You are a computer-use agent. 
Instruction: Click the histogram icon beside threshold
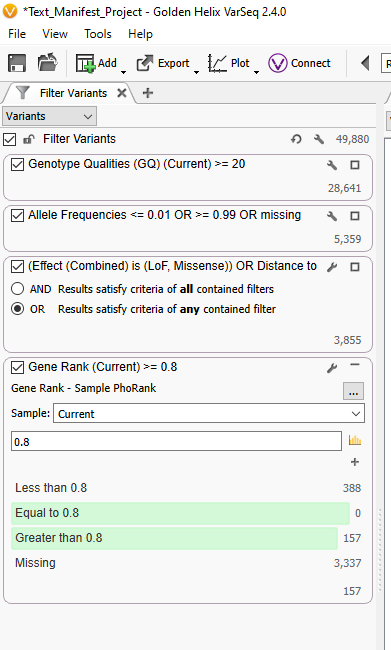pos(355,440)
